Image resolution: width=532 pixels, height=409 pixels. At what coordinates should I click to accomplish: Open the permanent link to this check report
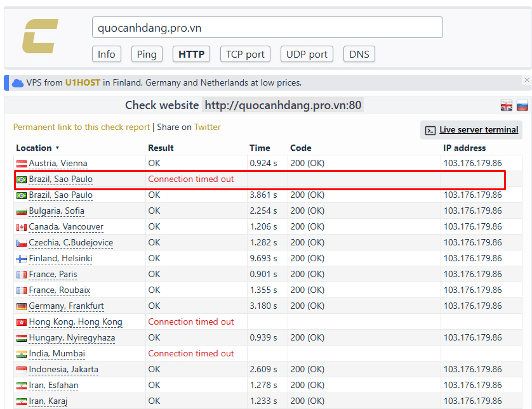(81, 127)
